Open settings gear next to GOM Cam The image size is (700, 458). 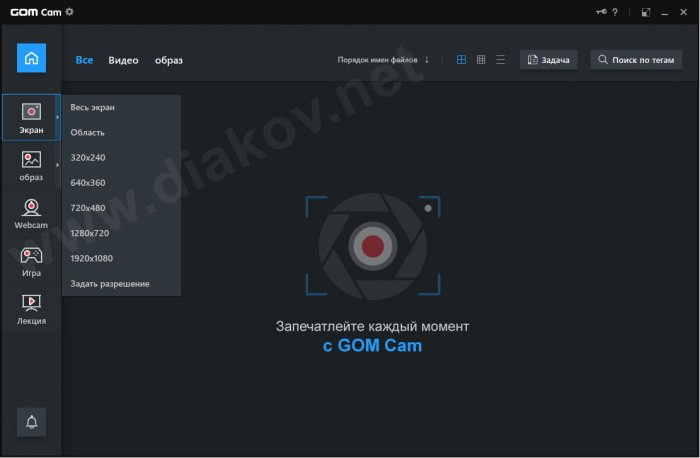tap(69, 12)
